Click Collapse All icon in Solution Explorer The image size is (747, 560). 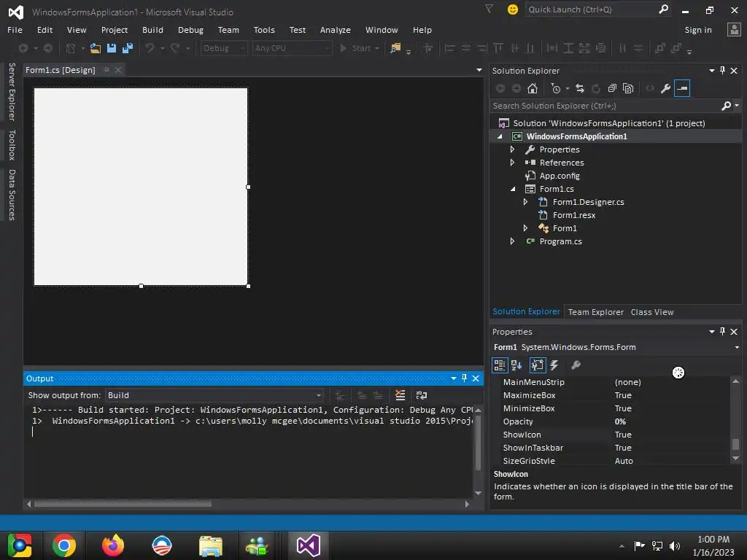point(612,88)
